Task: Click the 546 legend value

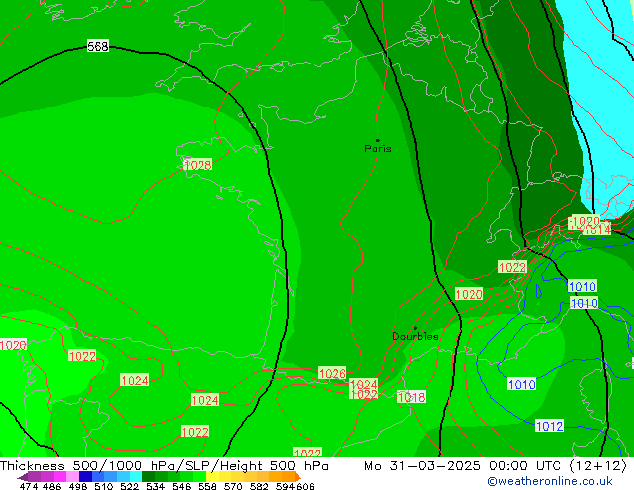Action: tap(181, 486)
